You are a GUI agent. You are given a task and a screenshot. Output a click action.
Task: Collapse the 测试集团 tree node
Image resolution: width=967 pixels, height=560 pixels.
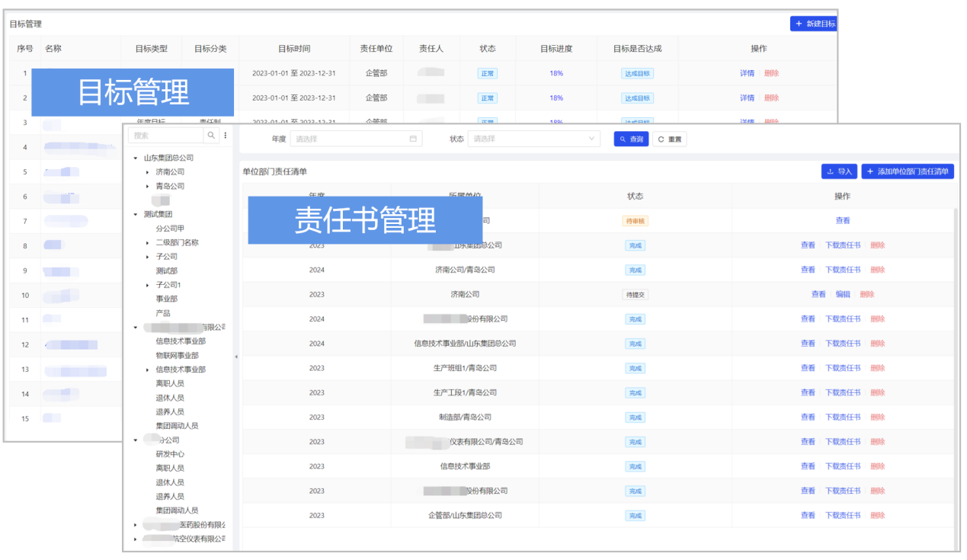click(136, 215)
